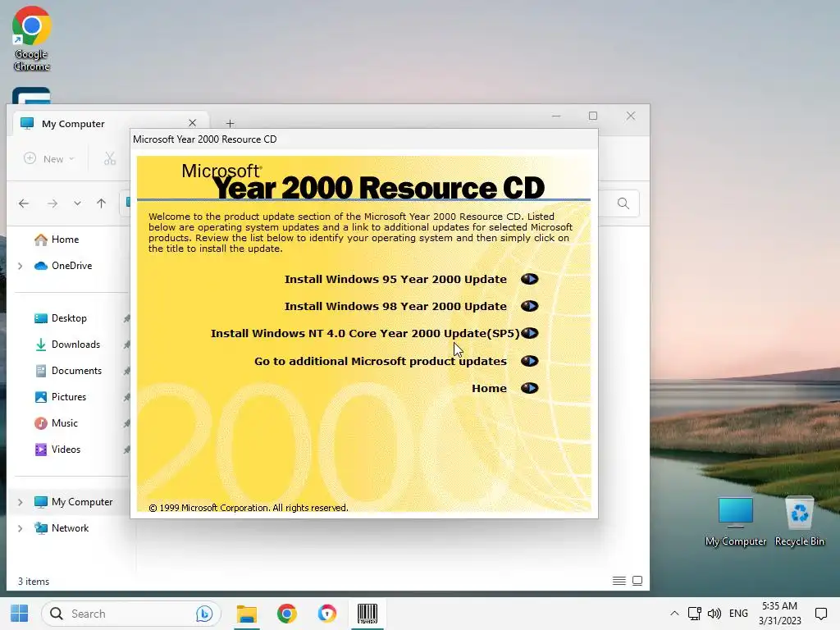This screenshot has height=630, width=840.
Task: Expand the OneDrive tree node
Action: pos(21,266)
